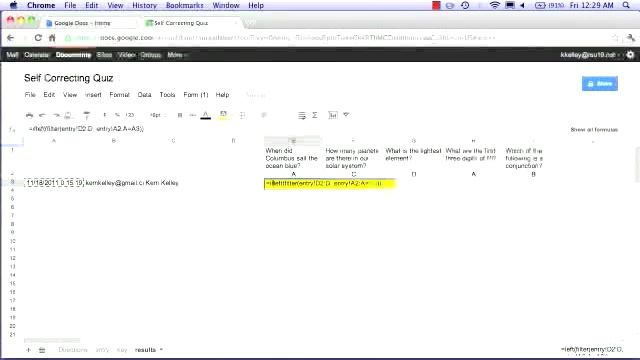The width and height of the screenshot is (640, 360).
Task: Open Calendar in Google bar
Action: [36, 55]
